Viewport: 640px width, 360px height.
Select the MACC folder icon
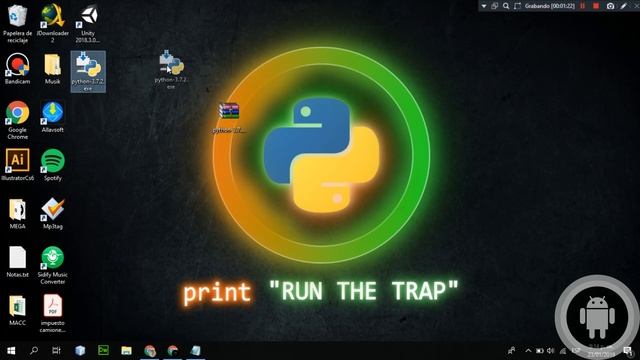(17, 310)
